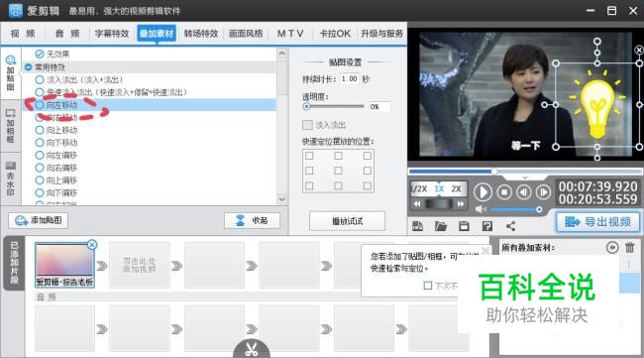Switch to the 画面风格 tab
644x358 pixels.
[246, 34]
